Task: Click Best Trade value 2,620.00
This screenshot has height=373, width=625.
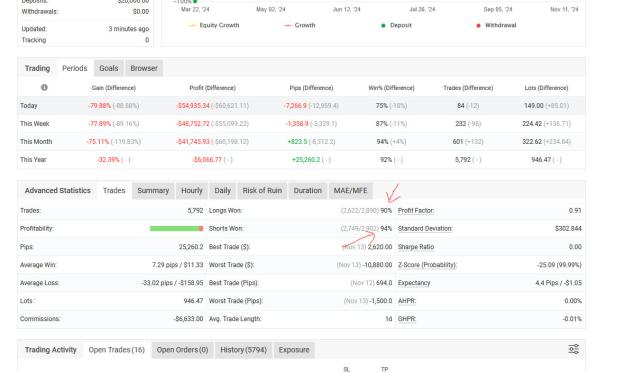Action: (380, 247)
